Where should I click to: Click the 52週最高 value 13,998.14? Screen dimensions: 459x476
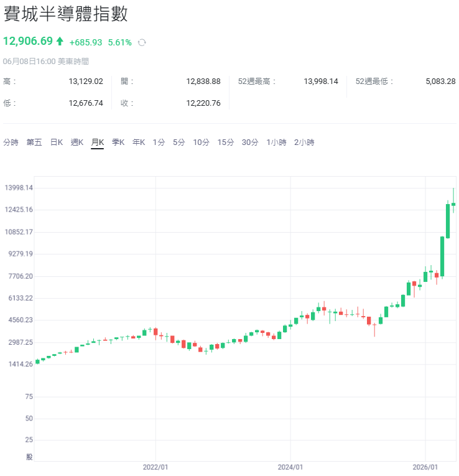click(x=321, y=82)
